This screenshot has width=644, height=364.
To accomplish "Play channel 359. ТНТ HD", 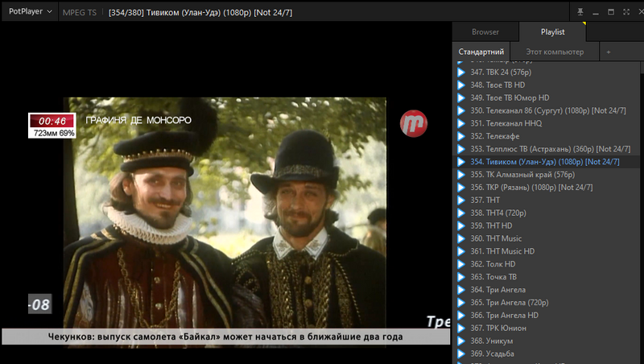I will 547,225.
